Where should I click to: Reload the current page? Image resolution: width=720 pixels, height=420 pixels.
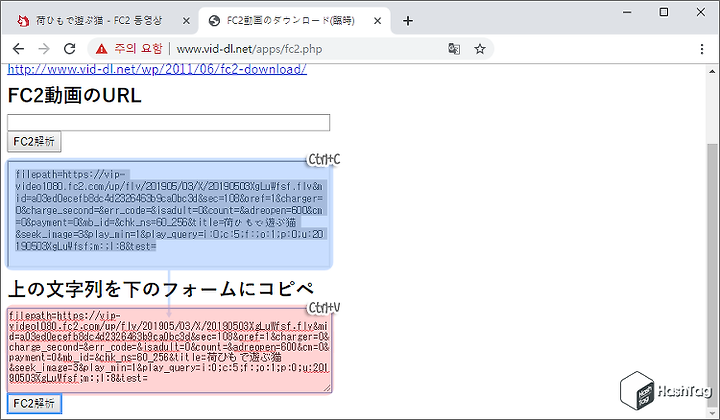click(69, 49)
